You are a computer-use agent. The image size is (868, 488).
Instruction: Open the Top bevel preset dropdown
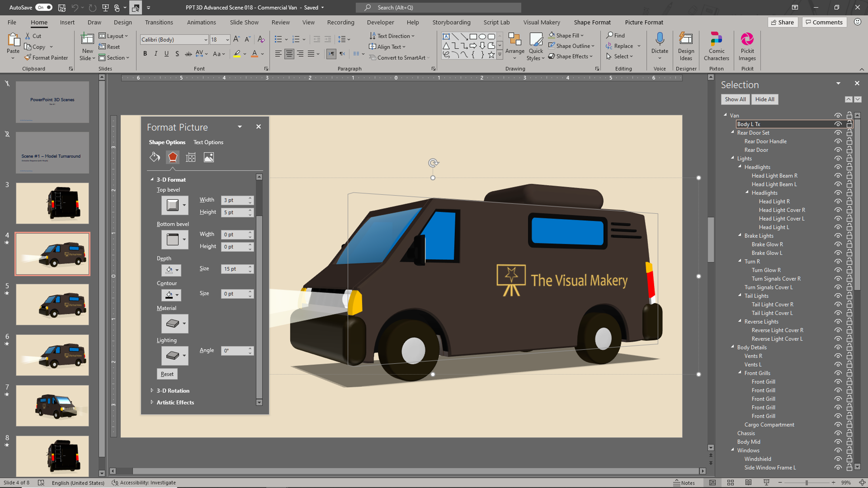click(x=184, y=205)
